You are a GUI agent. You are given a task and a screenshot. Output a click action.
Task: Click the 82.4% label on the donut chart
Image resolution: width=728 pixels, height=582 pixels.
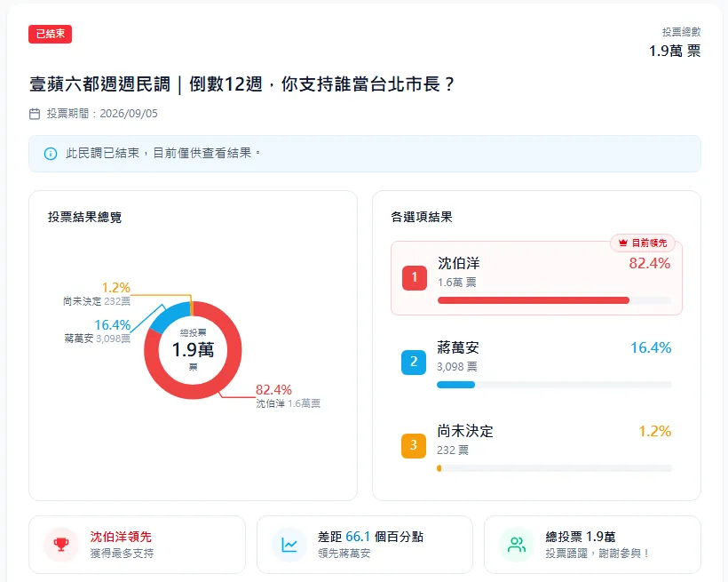click(273, 389)
